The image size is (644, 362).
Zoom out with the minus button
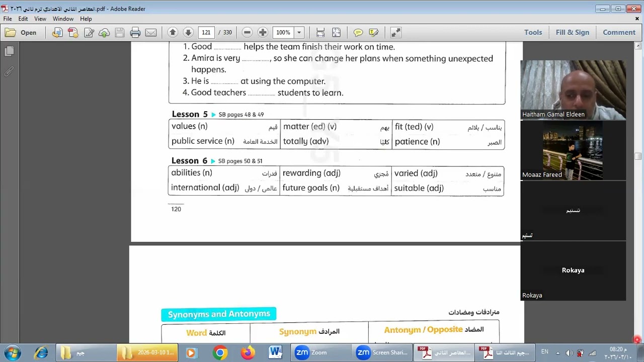(x=247, y=33)
